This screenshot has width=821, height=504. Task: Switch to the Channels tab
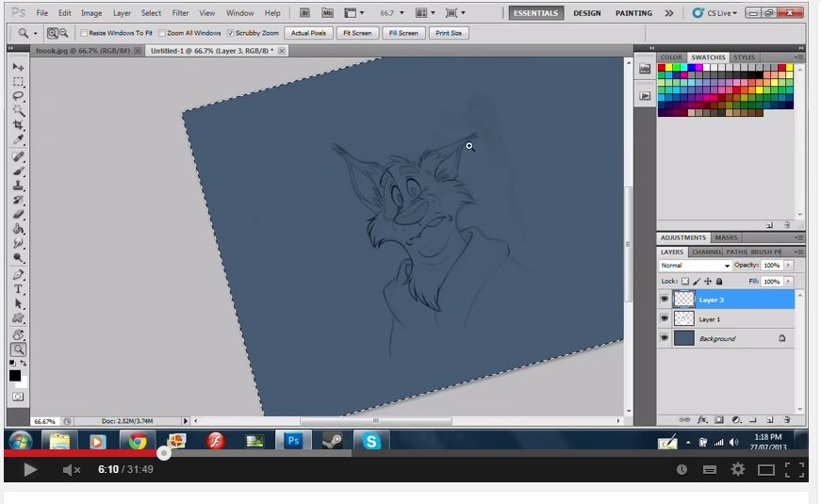click(x=706, y=252)
